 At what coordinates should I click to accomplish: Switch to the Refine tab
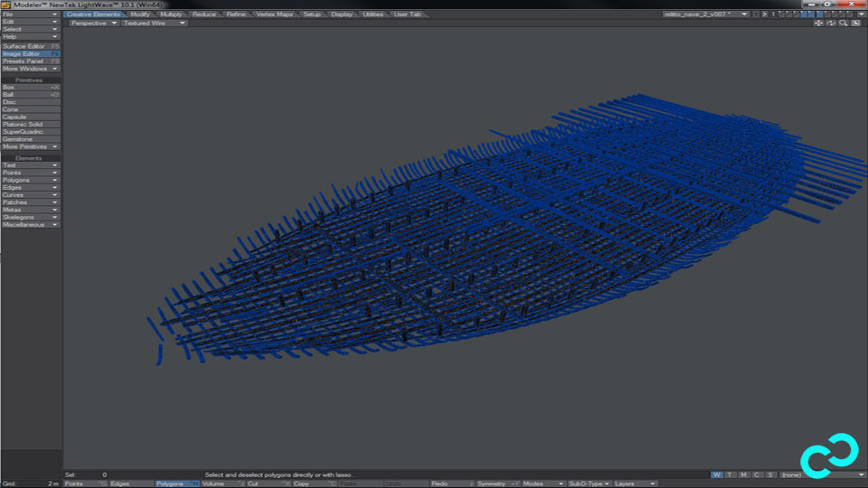pos(236,14)
